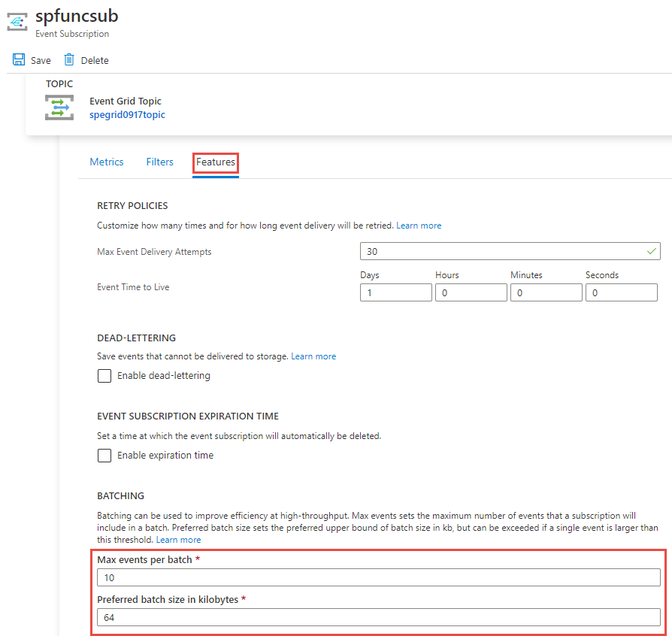This screenshot has height=636, width=672.
Task: Select the Features tab
Action: coord(215,162)
